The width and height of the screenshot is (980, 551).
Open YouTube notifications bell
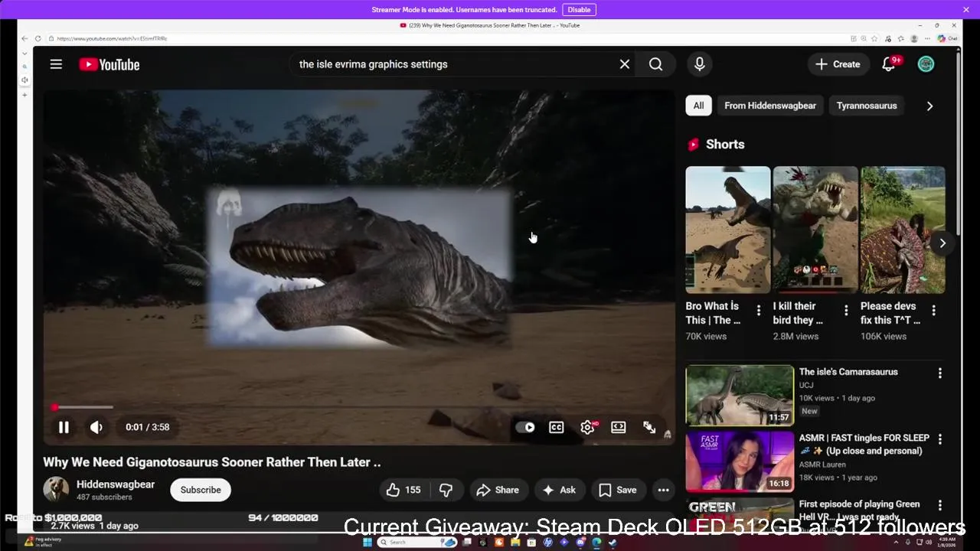pyautogui.click(x=888, y=64)
